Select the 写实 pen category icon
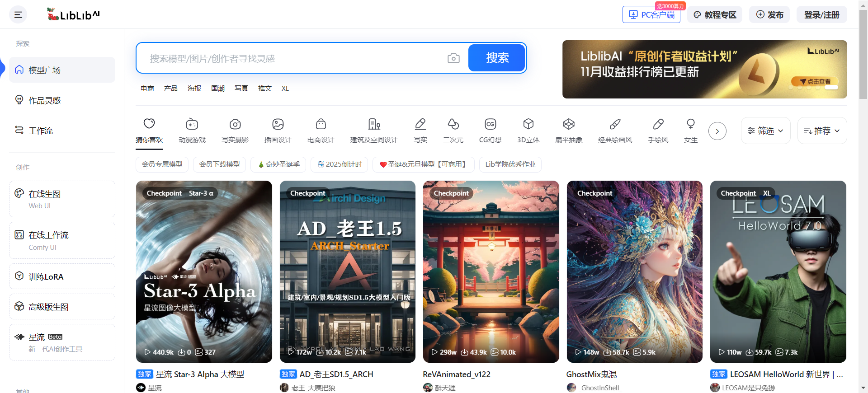The image size is (868, 393). click(x=420, y=131)
